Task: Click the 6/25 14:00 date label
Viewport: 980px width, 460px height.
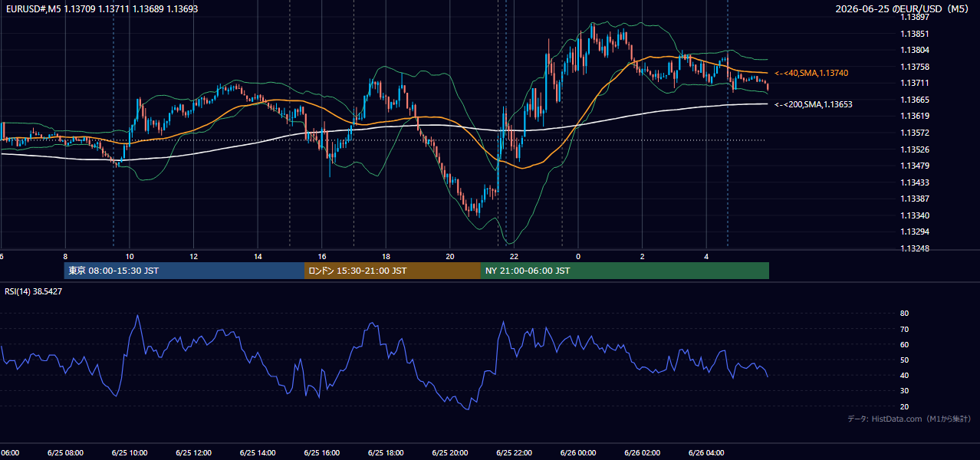Action: pos(258,453)
